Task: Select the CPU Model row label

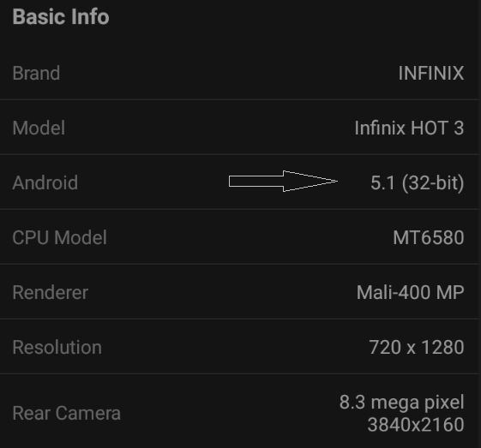Action: click(59, 237)
